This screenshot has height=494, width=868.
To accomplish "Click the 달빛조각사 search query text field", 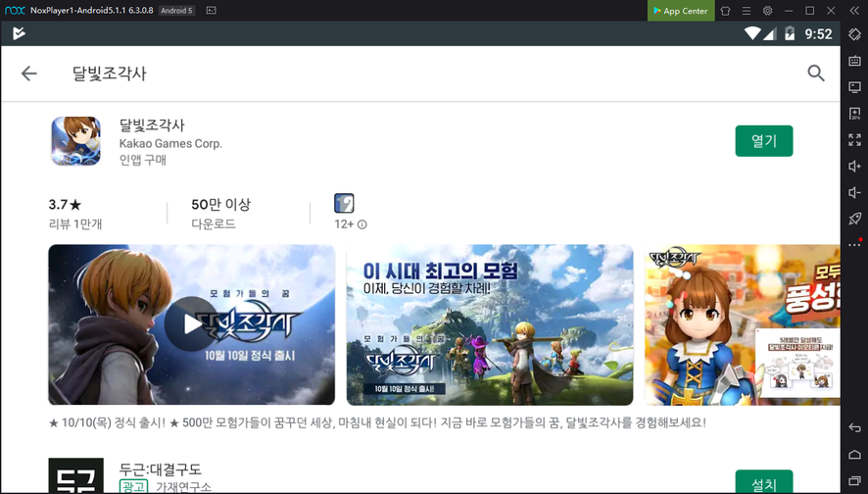I will (109, 74).
